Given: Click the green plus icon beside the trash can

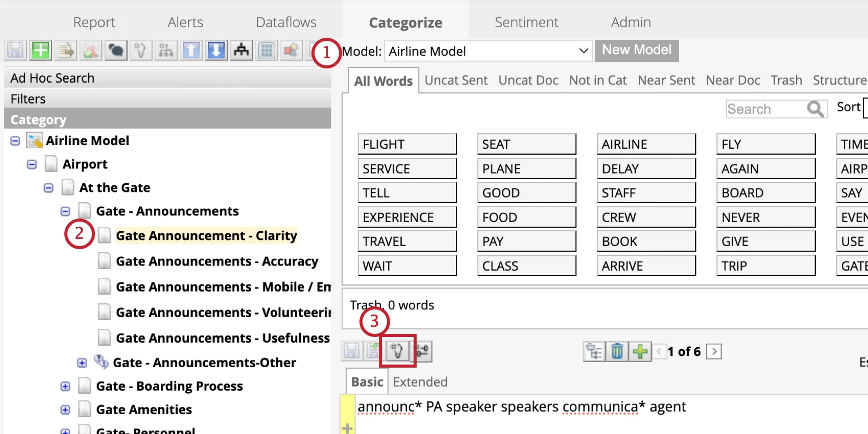Looking at the screenshot, I should (640, 351).
